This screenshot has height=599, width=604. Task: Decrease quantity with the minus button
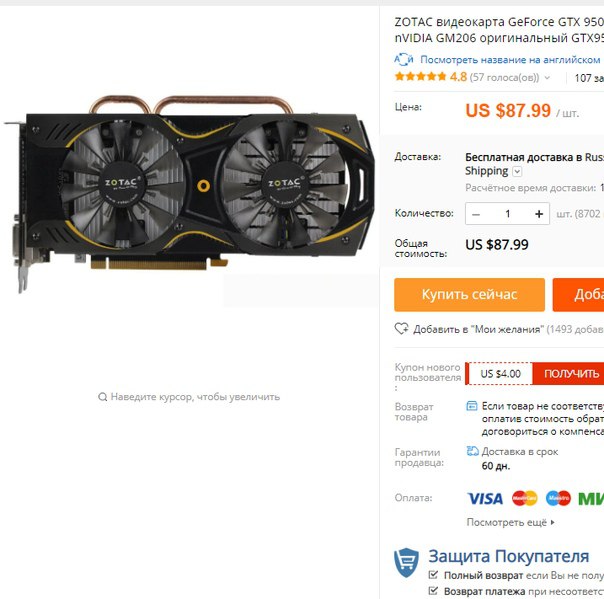(x=476, y=214)
